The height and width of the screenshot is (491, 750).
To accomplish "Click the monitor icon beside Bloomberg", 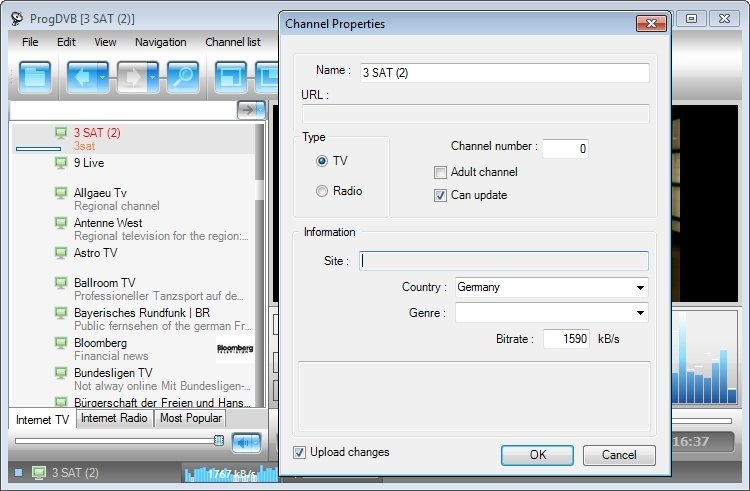I will click(61, 343).
